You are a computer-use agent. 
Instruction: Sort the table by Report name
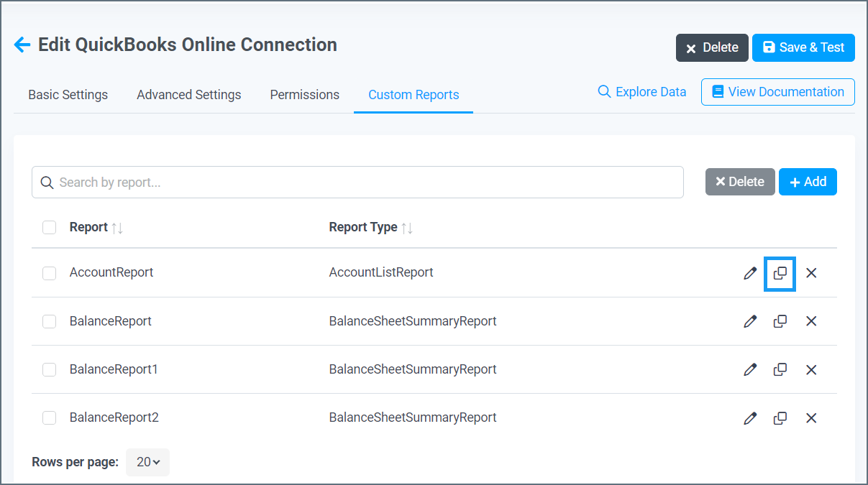pos(118,227)
